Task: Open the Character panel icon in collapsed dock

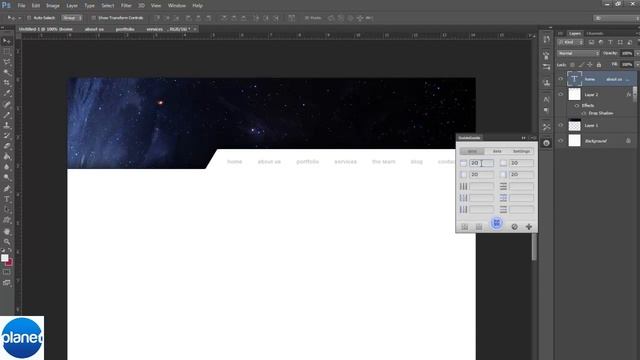Action: pos(547,100)
